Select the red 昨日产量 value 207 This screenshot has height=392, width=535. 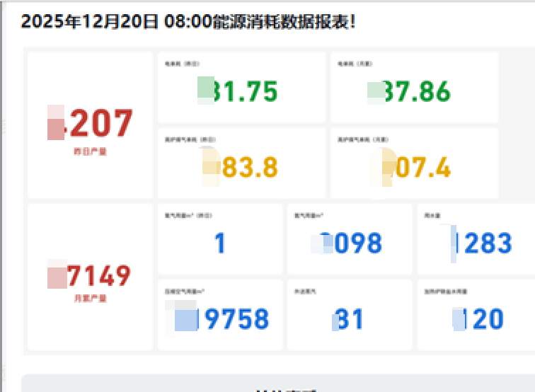pyautogui.click(x=100, y=125)
